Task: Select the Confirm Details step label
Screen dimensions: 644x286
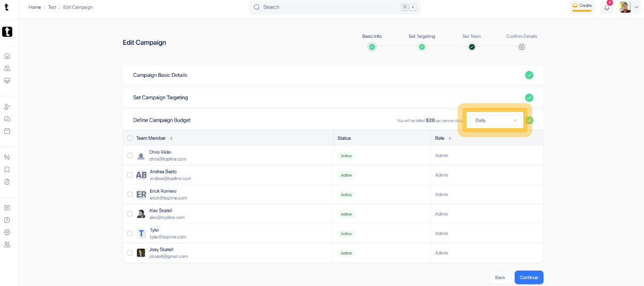Action: point(522,36)
